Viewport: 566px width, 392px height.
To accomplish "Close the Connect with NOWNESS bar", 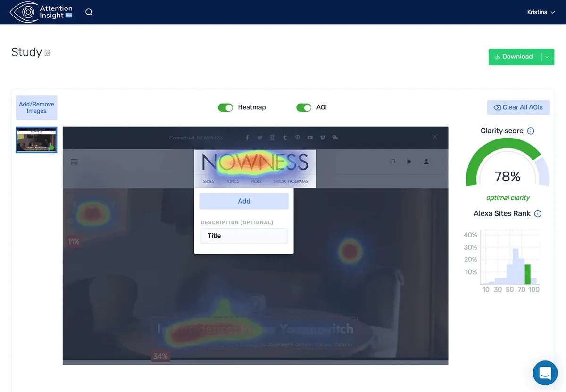I will point(435,137).
